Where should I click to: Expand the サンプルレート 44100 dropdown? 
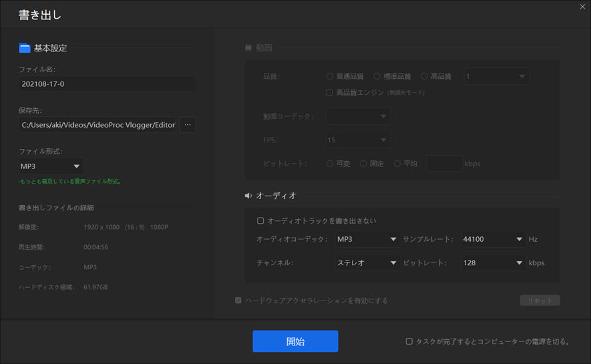coord(493,239)
